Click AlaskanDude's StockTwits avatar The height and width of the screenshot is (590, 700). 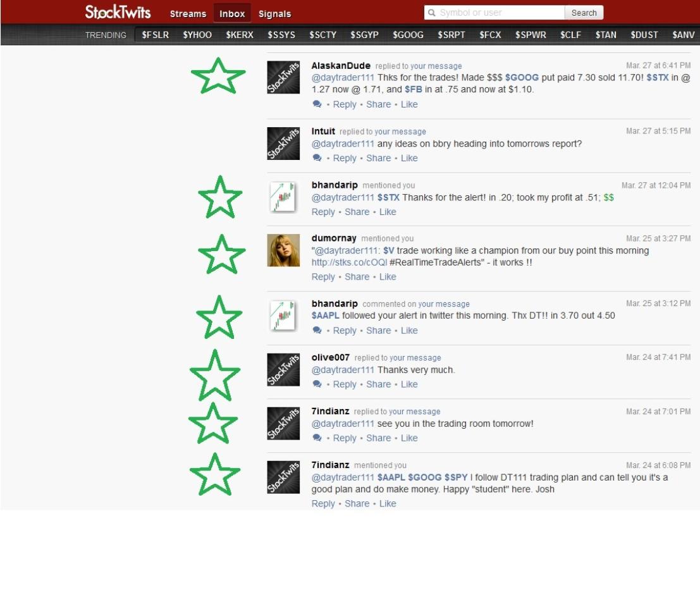(x=283, y=78)
